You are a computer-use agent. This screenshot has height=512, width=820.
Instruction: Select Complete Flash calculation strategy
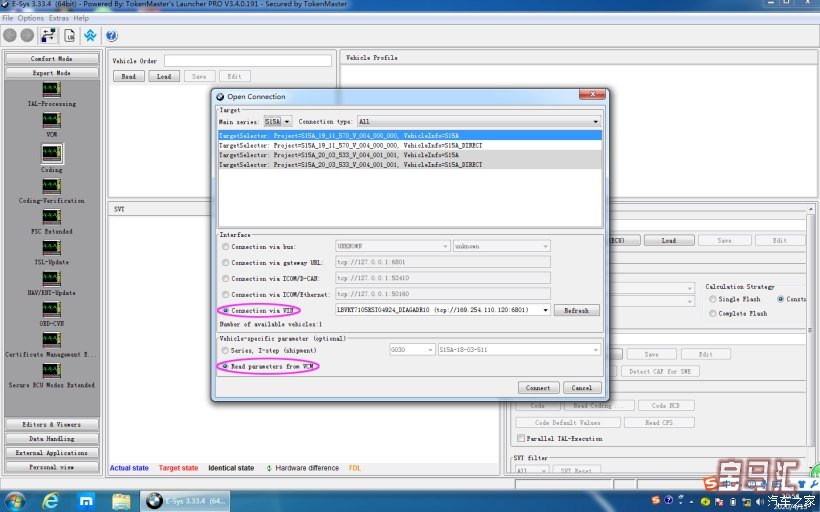pos(712,313)
